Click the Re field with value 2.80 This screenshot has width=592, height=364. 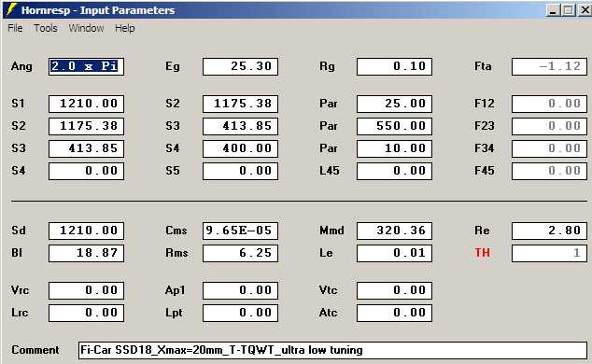click(549, 231)
